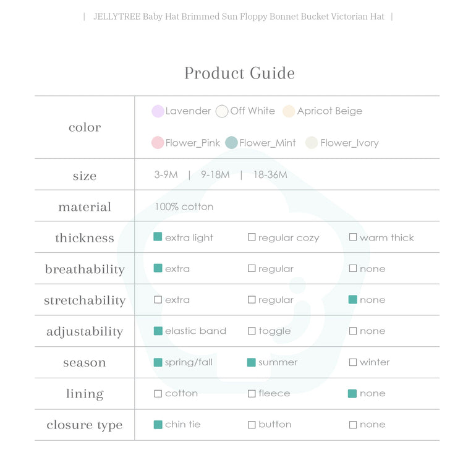Select the Flower_Pink color swatch

(158, 143)
